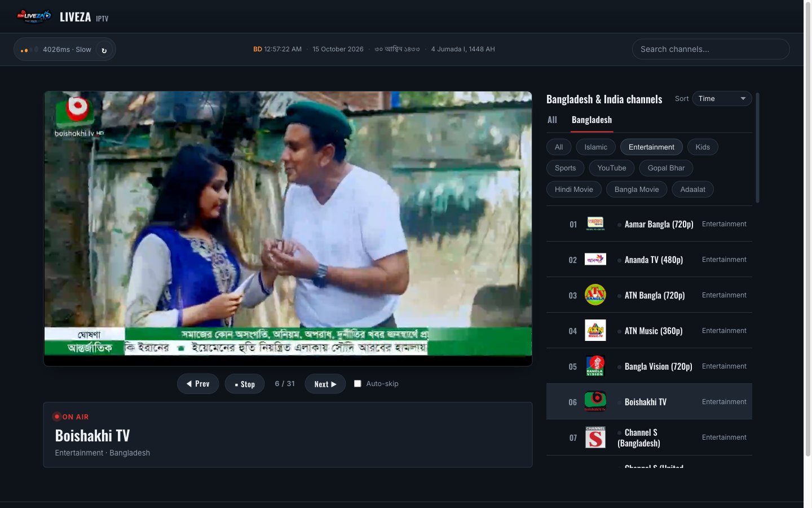
Task: Filter by the Adaalat category
Action: pos(692,190)
